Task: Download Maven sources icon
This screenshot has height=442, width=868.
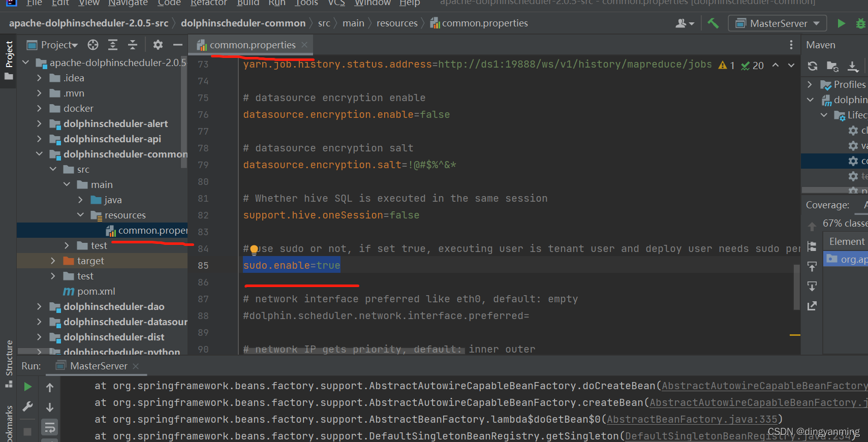Action: tap(853, 66)
